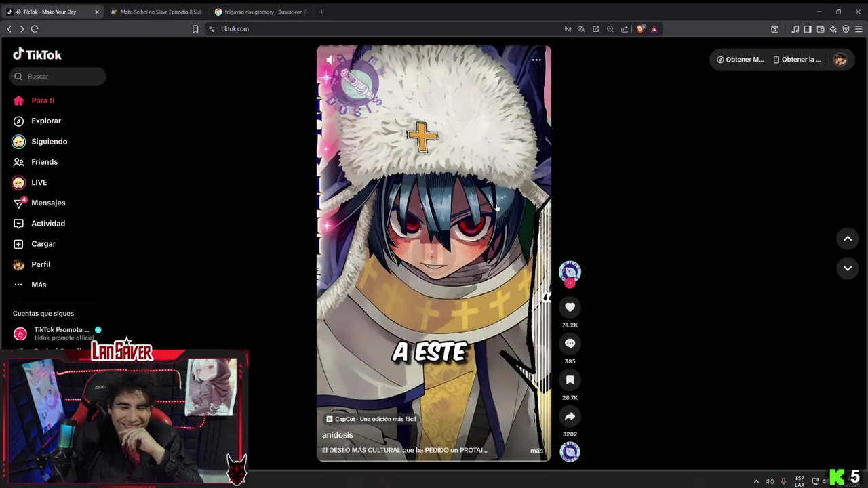Click the 'Cuentas que sigues' heading

click(x=43, y=313)
